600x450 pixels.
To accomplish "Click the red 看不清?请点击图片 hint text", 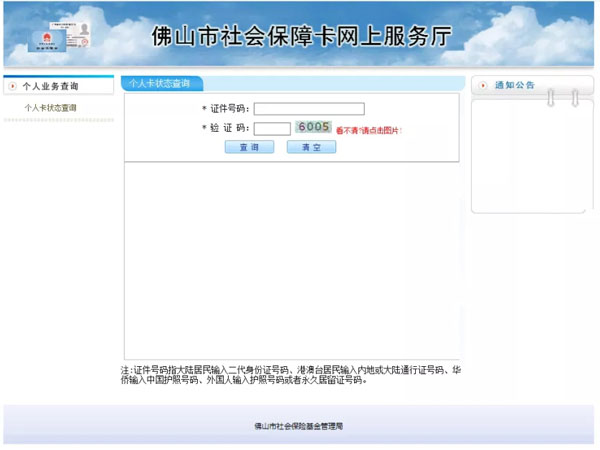I will [x=368, y=130].
